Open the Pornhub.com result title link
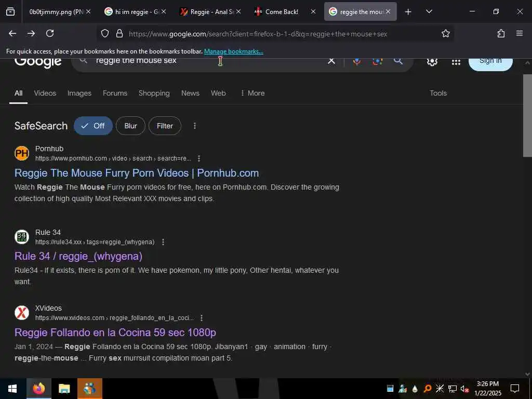 coord(137,173)
